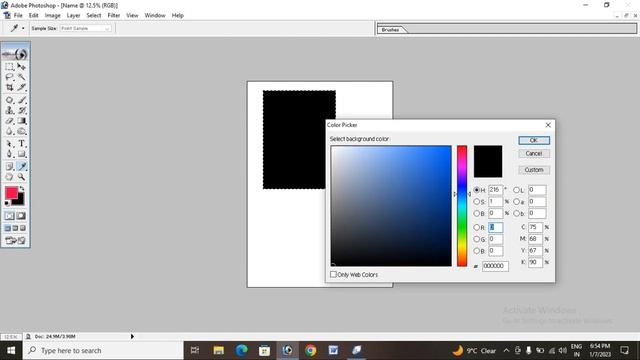This screenshot has width=640, height=360.
Task: Cancel the Color Picker dialog
Action: pos(534,153)
